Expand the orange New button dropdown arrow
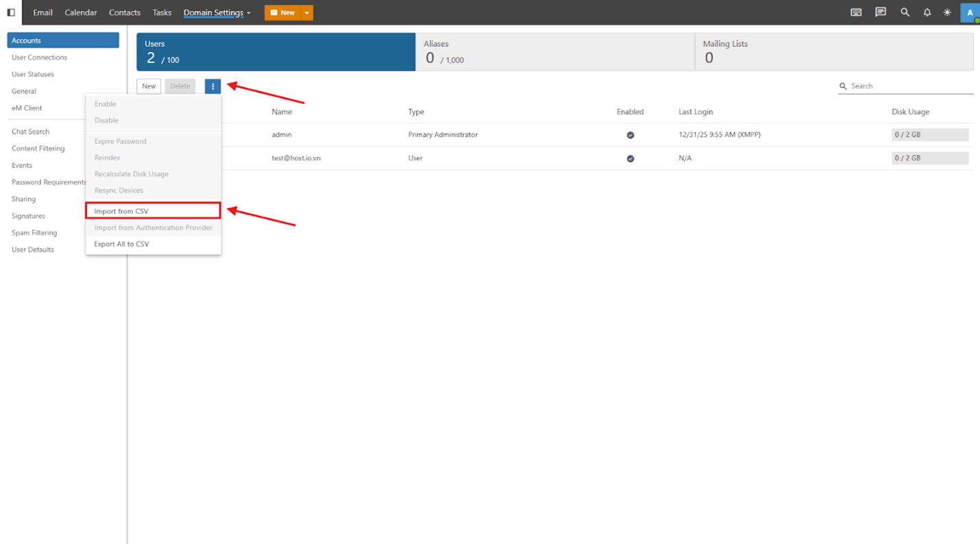Image resolution: width=980 pixels, height=544 pixels. point(307,12)
